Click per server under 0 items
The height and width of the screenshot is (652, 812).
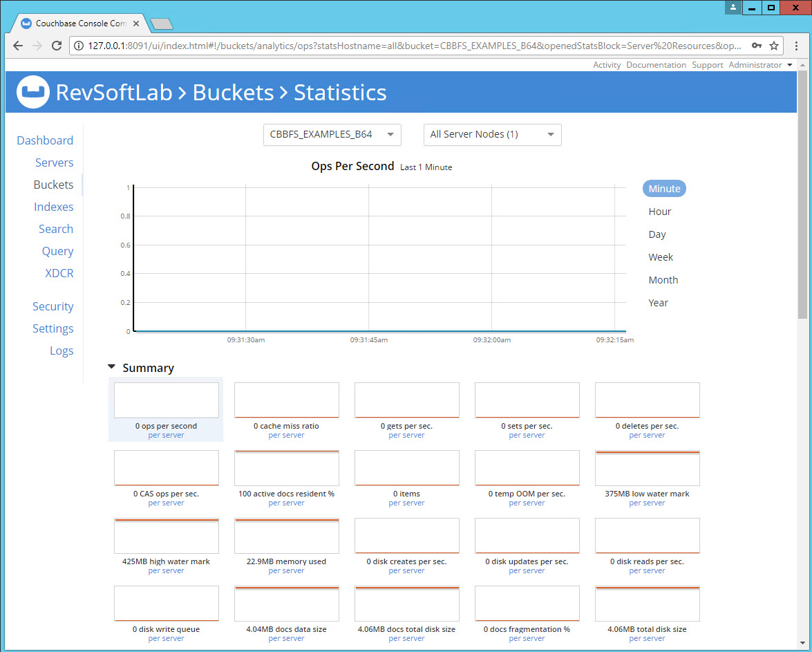pos(406,503)
